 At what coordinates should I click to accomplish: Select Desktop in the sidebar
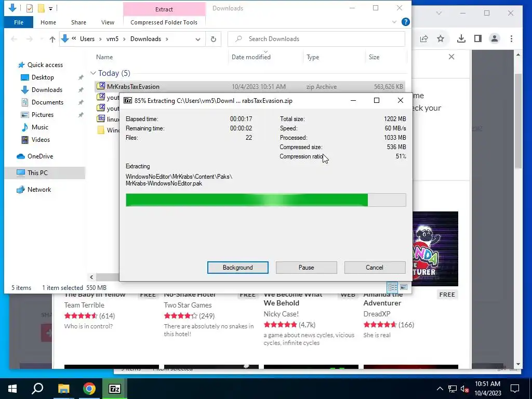coord(43,77)
